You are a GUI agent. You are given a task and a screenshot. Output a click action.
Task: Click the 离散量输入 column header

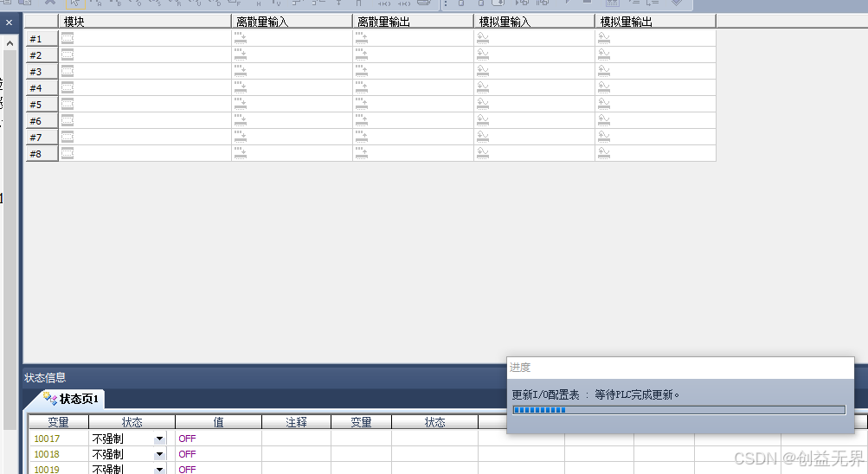coord(292,22)
